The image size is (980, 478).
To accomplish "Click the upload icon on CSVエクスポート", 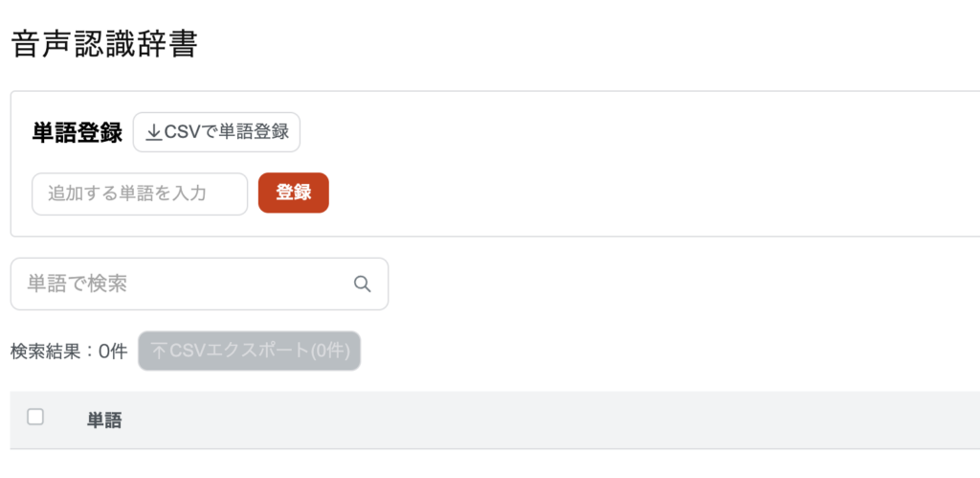I will [x=159, y=352].
